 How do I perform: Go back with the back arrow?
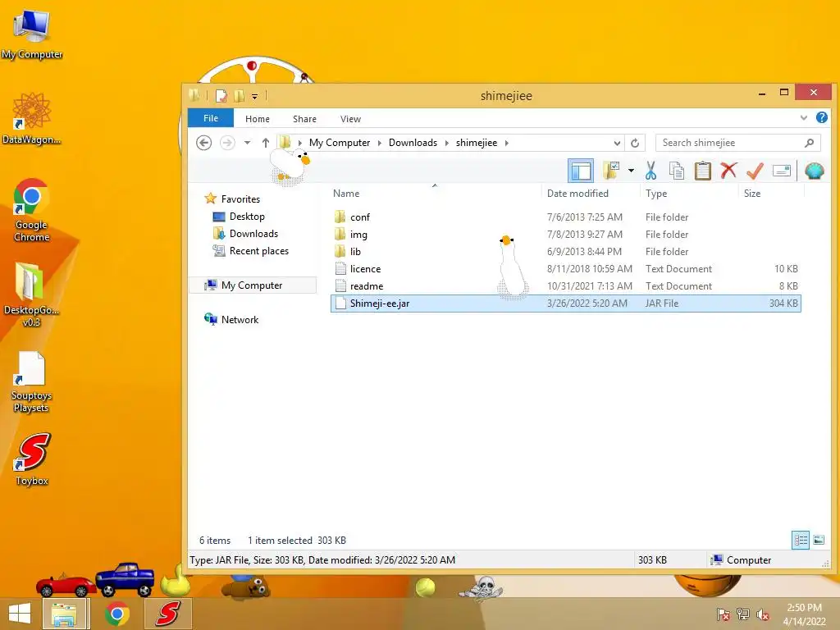click(x=203, y=143)
